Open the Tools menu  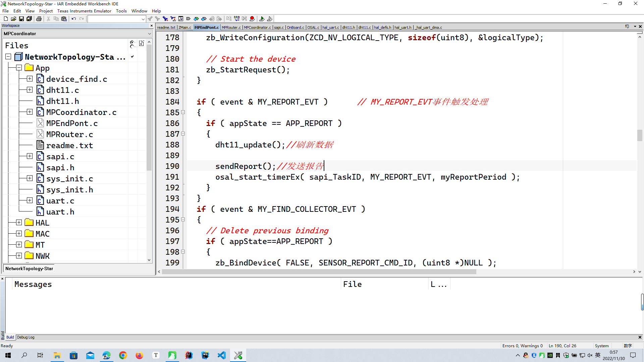point(121,11)
